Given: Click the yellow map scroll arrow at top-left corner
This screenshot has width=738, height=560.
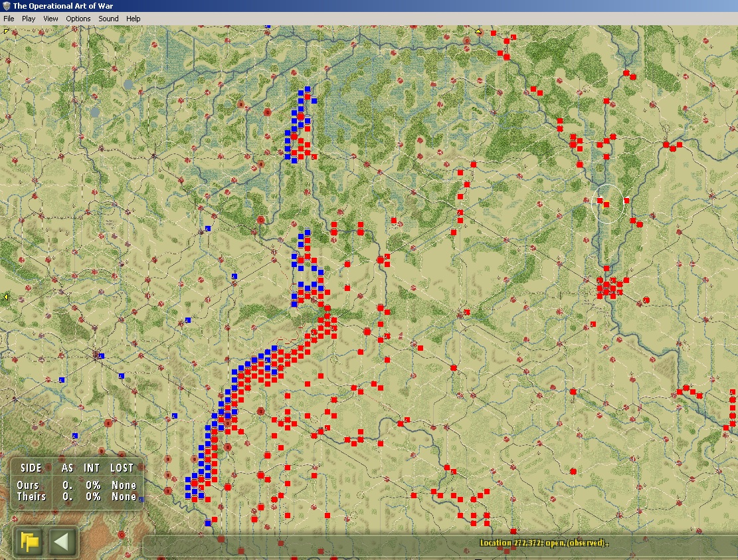Looking at the screenshot, I should click(x=6, y=31).
